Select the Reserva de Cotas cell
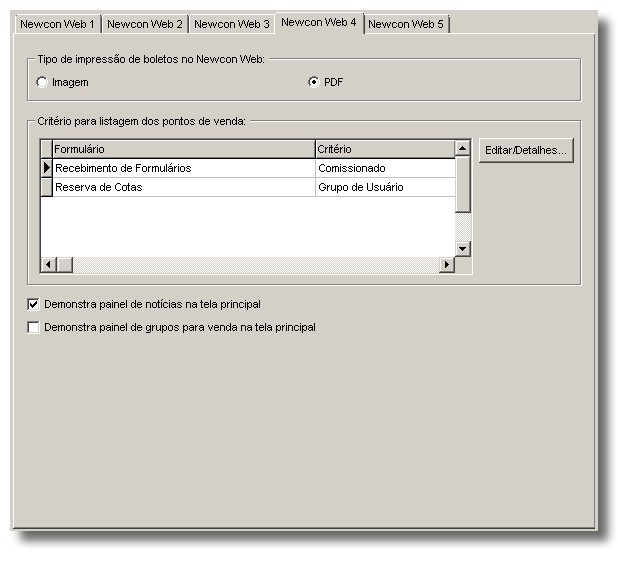This screenshot has width=618, height=581. [x=184, y=187]
